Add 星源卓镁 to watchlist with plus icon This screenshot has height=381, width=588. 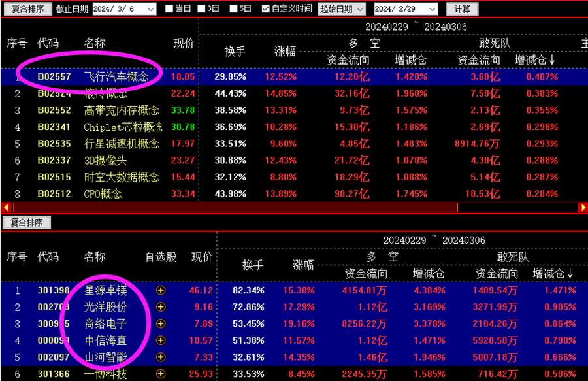pos(160,290)
